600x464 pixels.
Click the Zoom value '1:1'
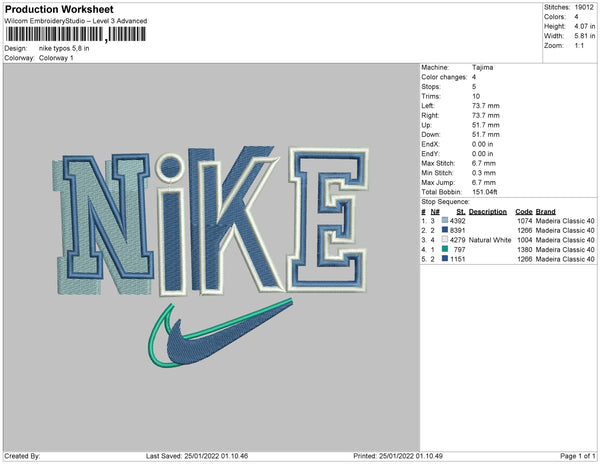[x=579, y=46]
